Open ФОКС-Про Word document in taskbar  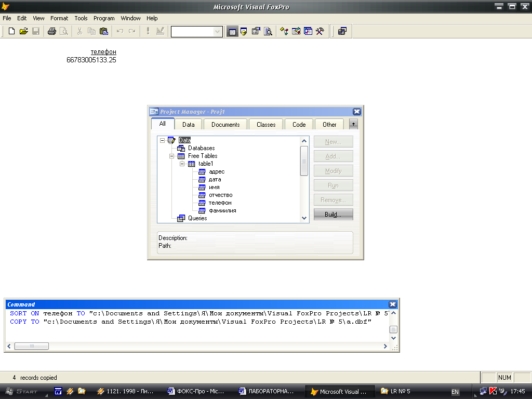196,391
